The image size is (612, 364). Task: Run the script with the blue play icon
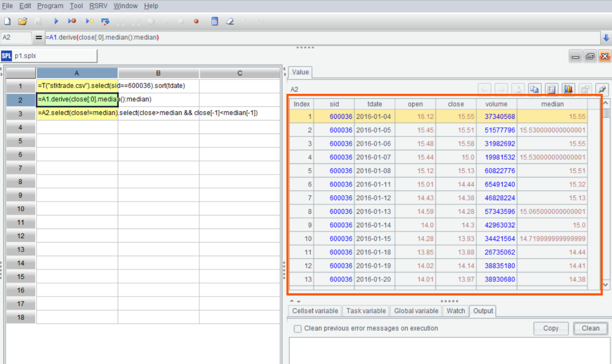[x=56, y=21]
